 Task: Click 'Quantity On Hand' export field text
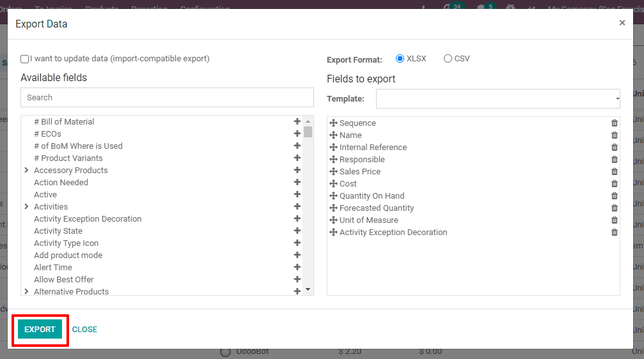click(372, 195)
